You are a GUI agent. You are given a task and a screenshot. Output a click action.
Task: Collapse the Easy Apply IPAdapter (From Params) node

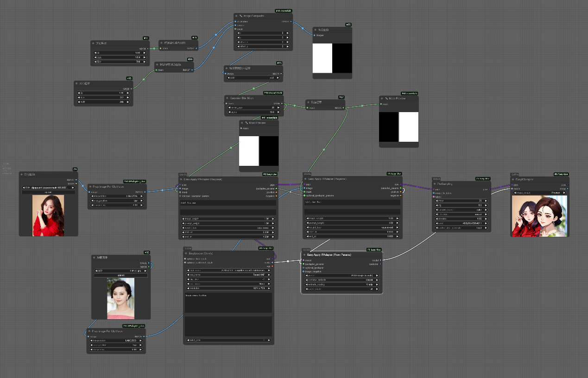point(304,255)
